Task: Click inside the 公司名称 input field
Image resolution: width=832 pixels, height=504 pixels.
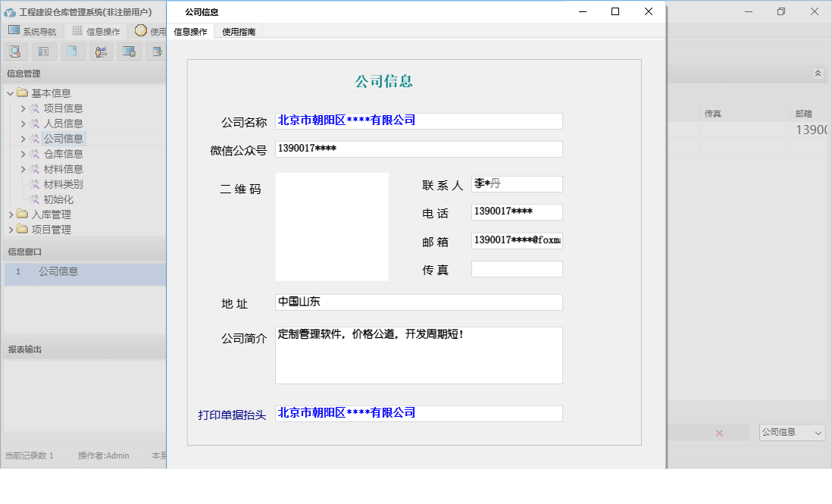Action: 417,121
